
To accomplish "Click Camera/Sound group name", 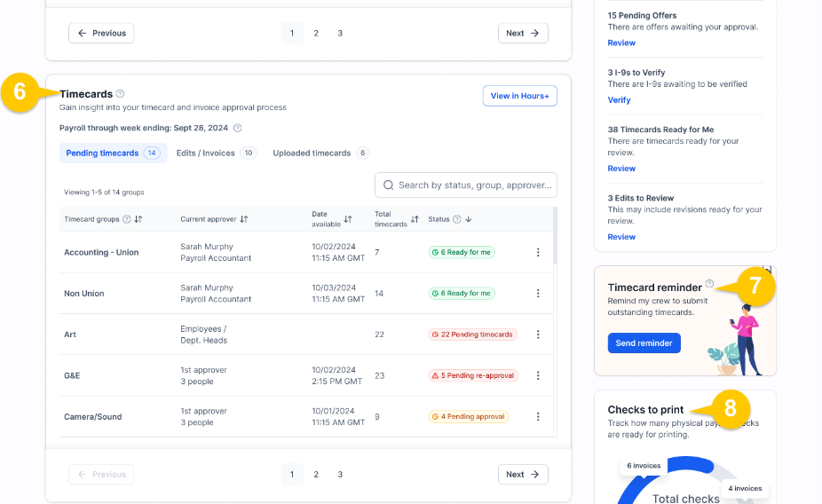I will (93, 416).
